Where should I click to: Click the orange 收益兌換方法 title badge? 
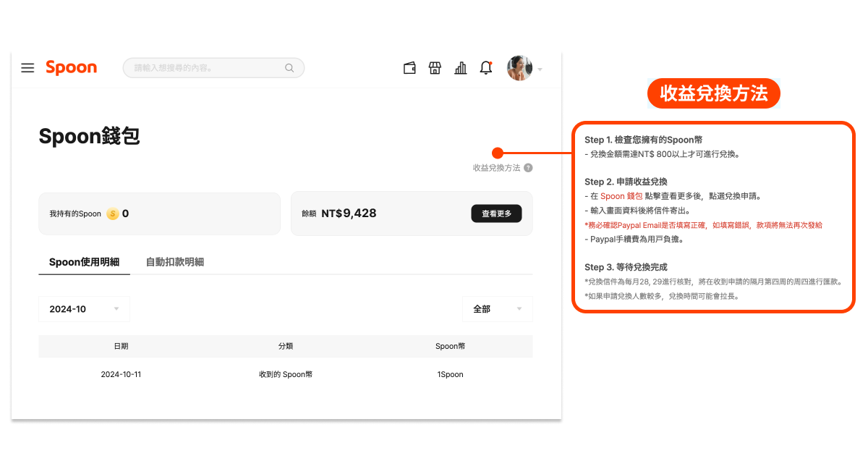(x=713, y=93)
